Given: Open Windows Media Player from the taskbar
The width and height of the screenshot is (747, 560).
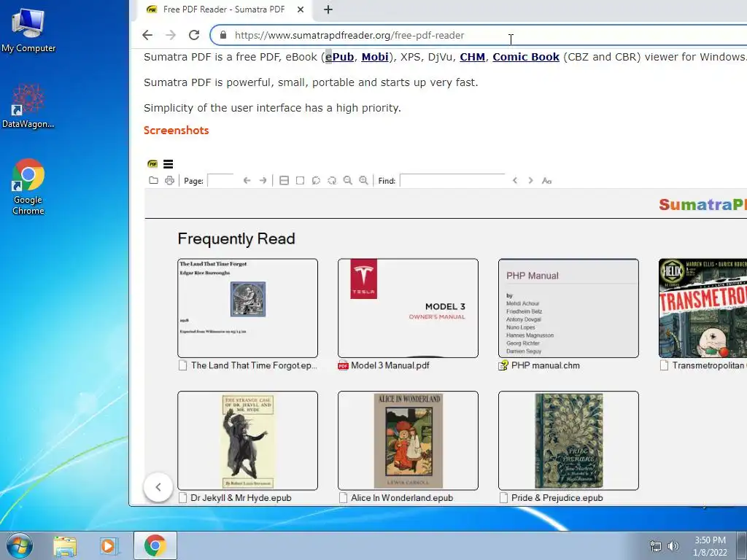Looking at the screenshot, I should [109, 545].
